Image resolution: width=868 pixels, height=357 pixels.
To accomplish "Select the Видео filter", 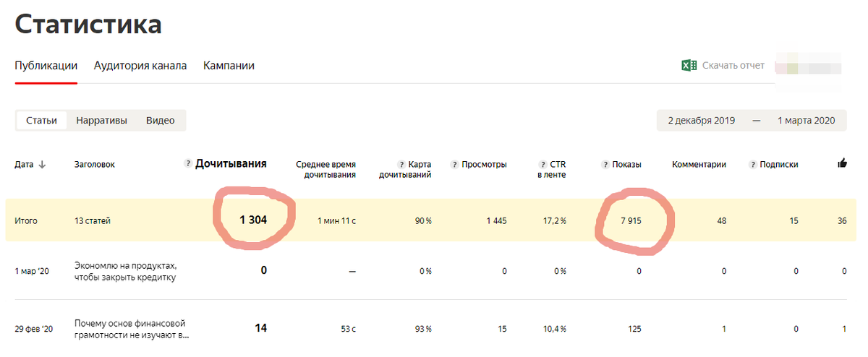I will click(161, 121).
